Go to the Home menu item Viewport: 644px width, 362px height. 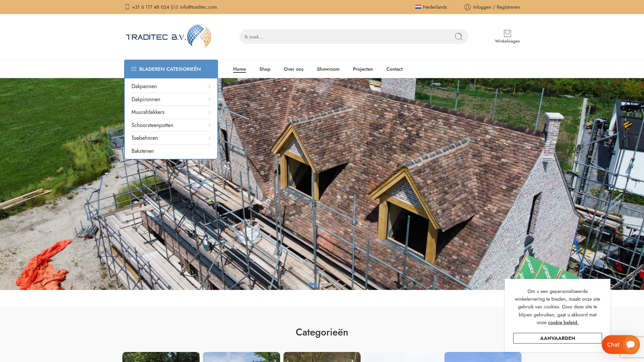239,69
